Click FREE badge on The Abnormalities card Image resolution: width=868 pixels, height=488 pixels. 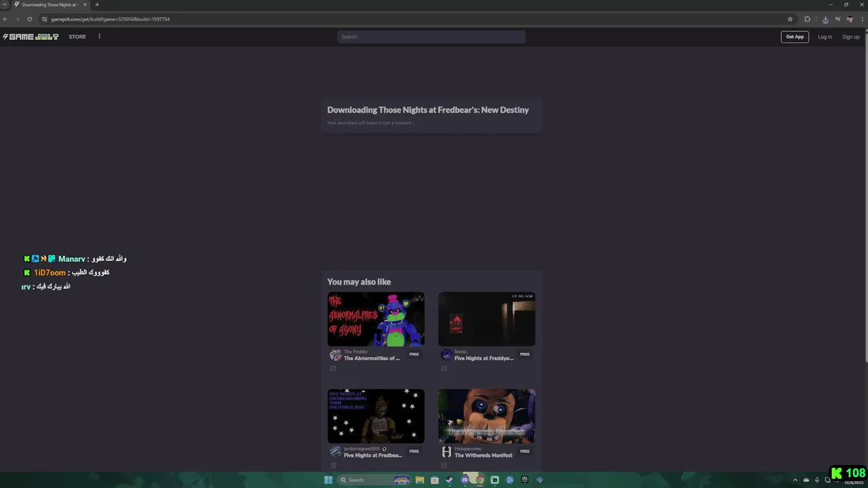pyautogui.click(x=414, y=354)
